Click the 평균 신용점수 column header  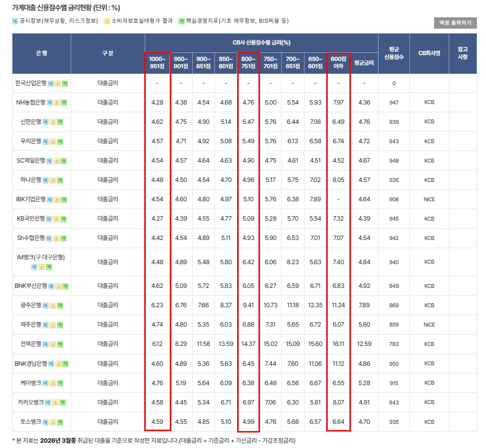coord(394,53)
